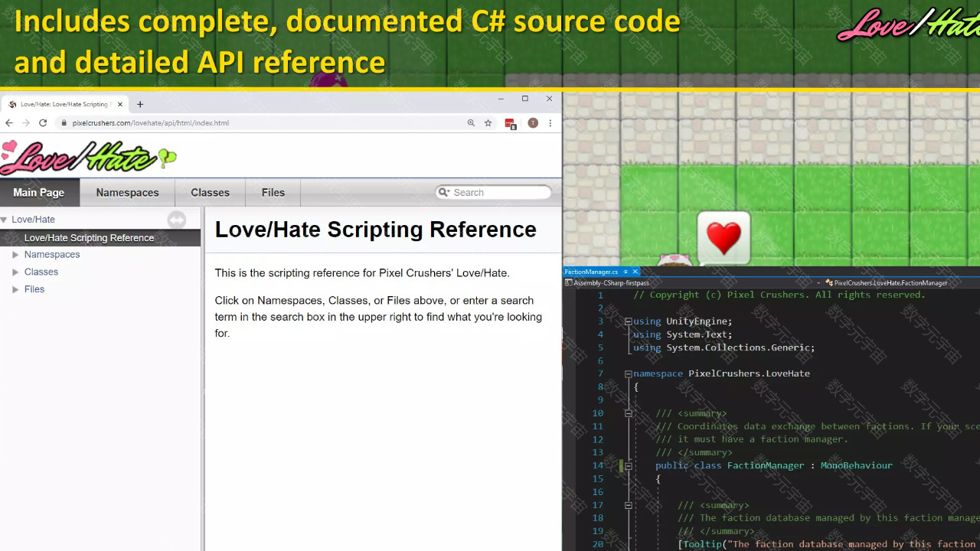Expand the Classes tree node
Screen dimensions: 980x551
15,272
